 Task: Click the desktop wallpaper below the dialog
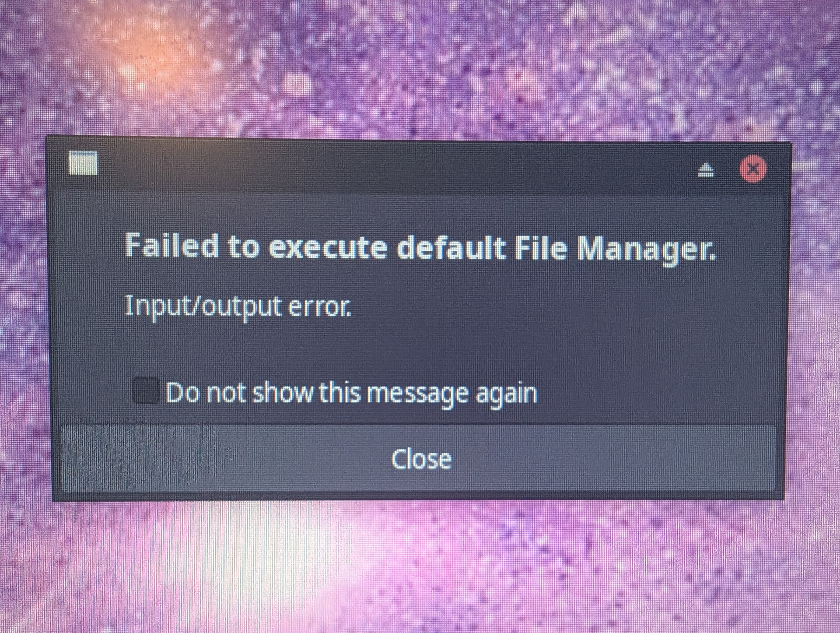(420, 569)
